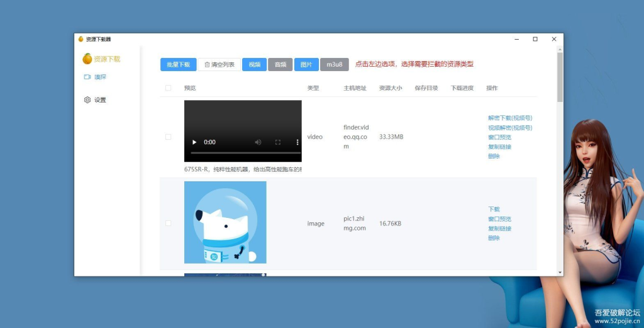Click the title bar orange app icon

[x=81, y=39]
